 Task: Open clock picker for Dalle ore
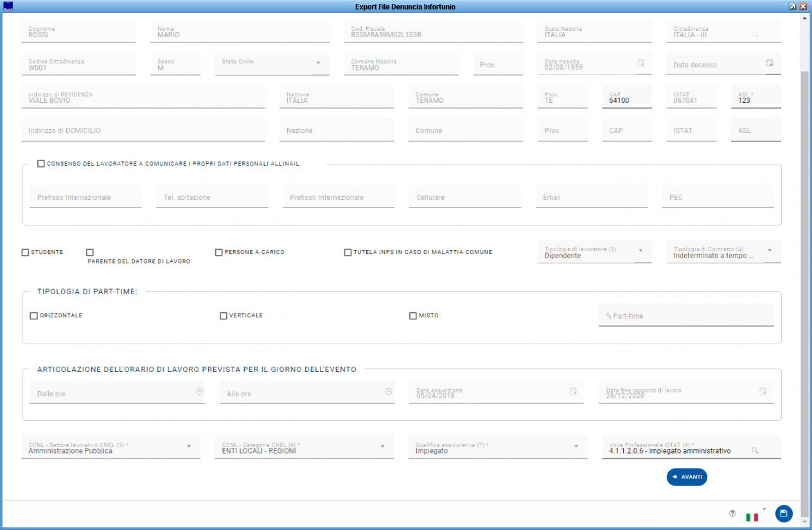point(199,391)
